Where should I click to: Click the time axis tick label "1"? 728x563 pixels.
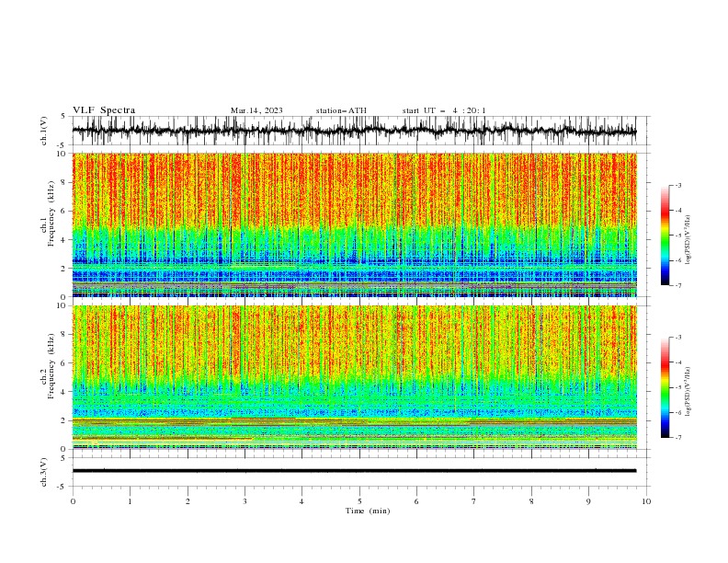pos(130,501)
